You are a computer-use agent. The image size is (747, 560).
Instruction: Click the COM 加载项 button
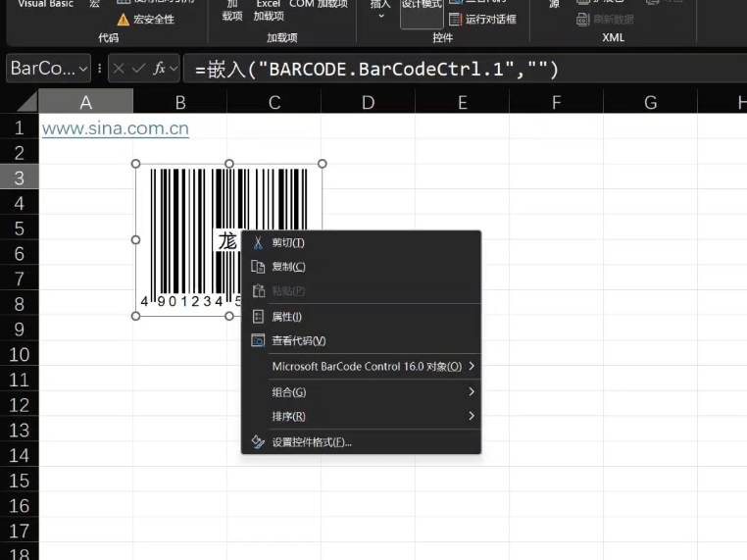tap(319, 4)
